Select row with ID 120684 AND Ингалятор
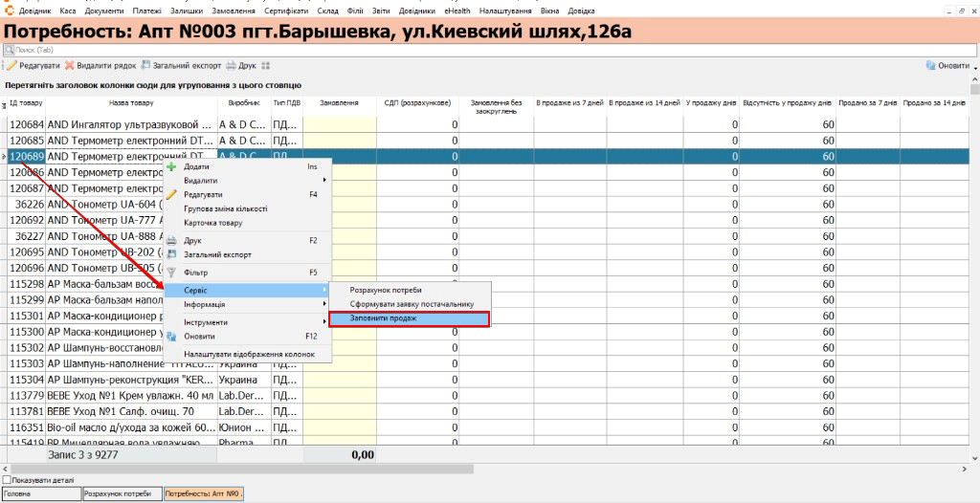Screen dimensions: 980x503 pos(487,124)
